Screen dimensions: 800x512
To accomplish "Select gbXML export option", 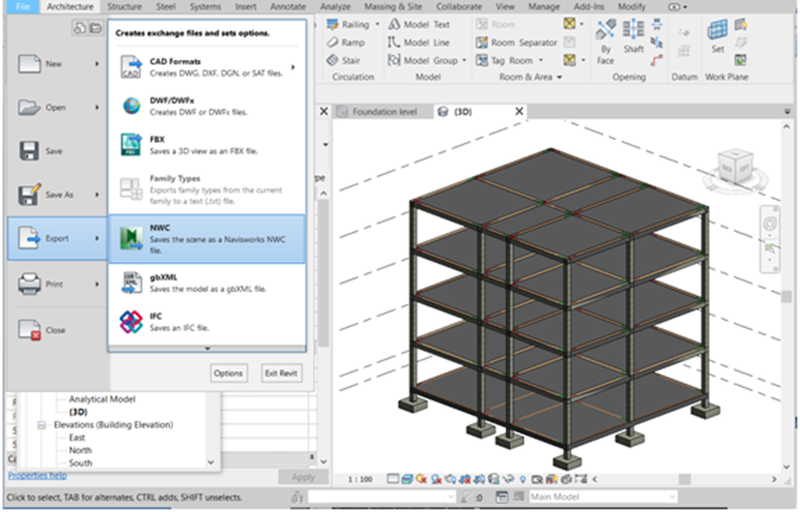I will pos(207,283).
